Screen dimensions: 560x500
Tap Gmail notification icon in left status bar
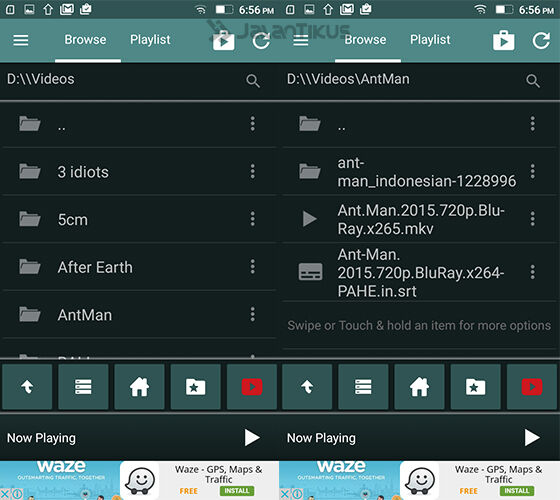67,9
